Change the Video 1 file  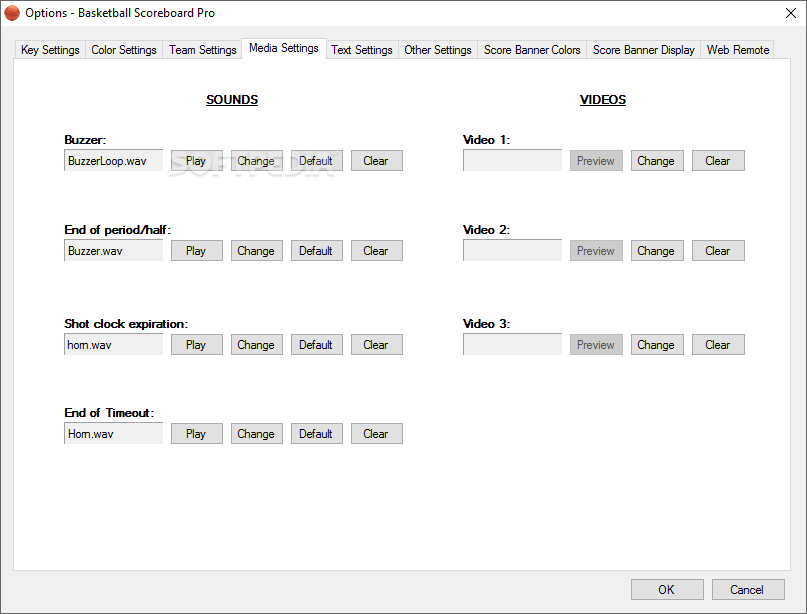657,161
